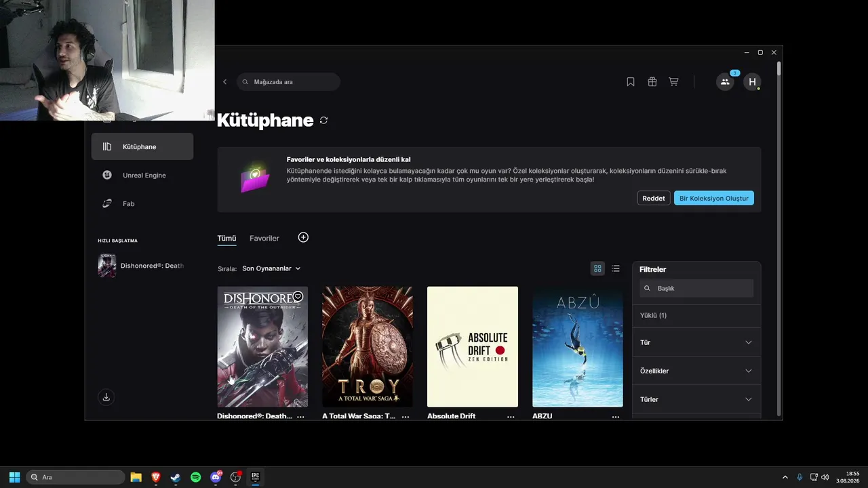868x488 pixels.
Task: Toggle favorite heart on Dishonored cover
Action: pos(298,296)
